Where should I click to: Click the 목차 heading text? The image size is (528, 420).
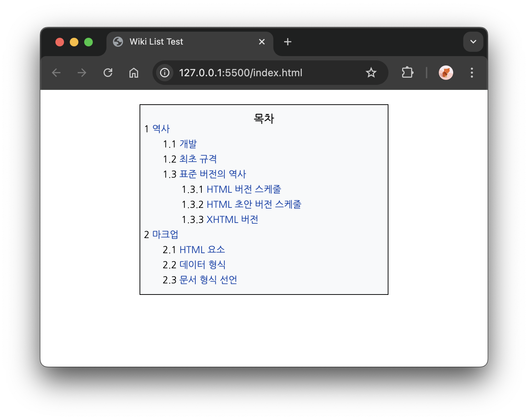tap(264, 118)
